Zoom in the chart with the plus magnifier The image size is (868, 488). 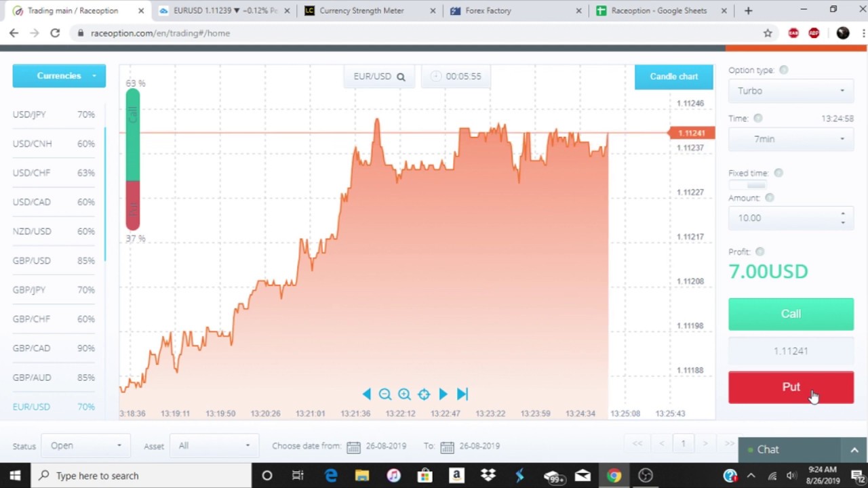[404, 394]
